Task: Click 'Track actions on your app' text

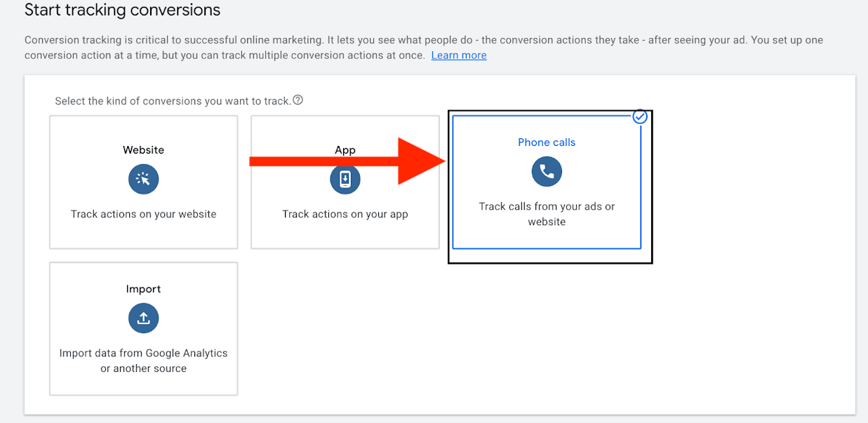Action: coord(345,214)
